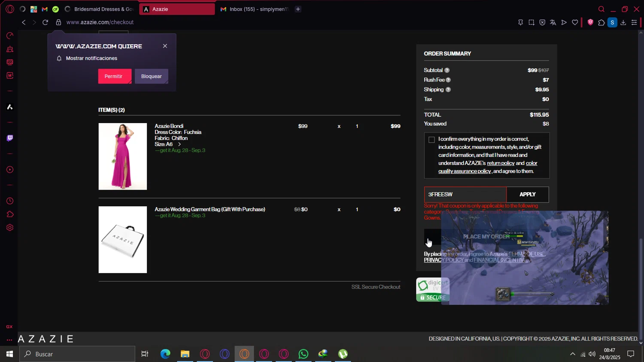
Task: Reload the Azazie checkout page
Action: point(45,22)
